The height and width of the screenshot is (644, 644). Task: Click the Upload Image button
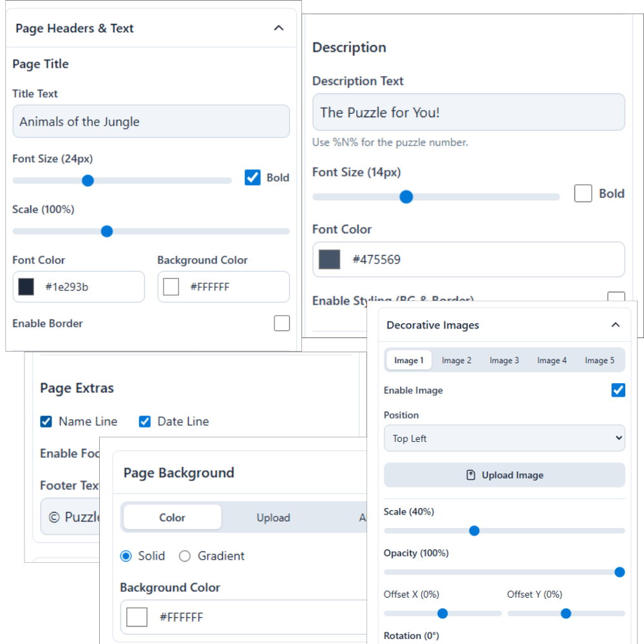point(504,475)
